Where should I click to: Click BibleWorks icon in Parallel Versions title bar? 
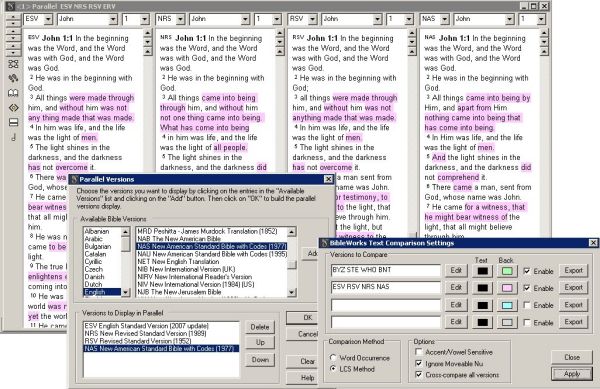tap(74, 179)
